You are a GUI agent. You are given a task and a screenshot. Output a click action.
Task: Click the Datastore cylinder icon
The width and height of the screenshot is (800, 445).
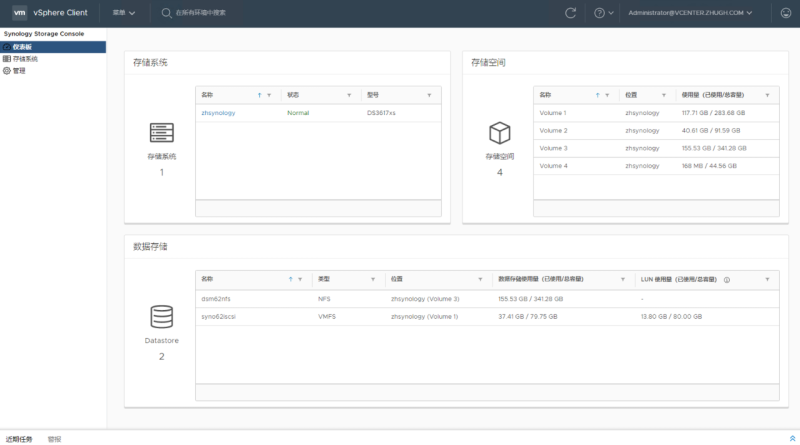(162, 316)
